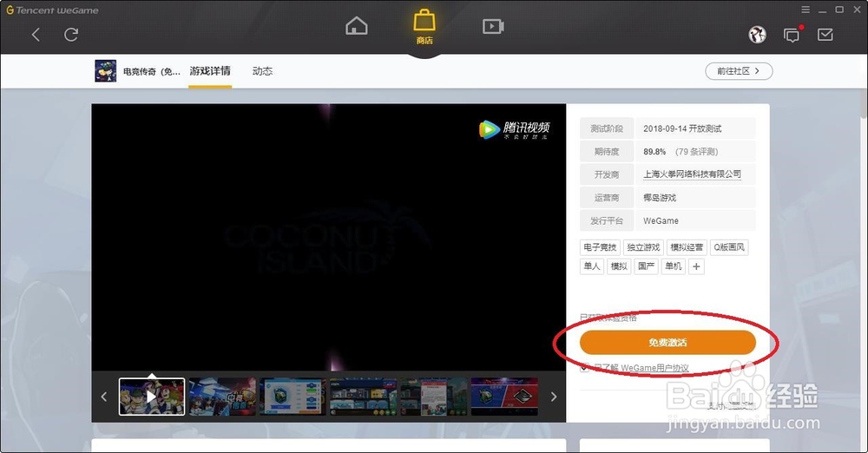Select the 模拟 tag
The image size is (868, 453).
point(619,266)
